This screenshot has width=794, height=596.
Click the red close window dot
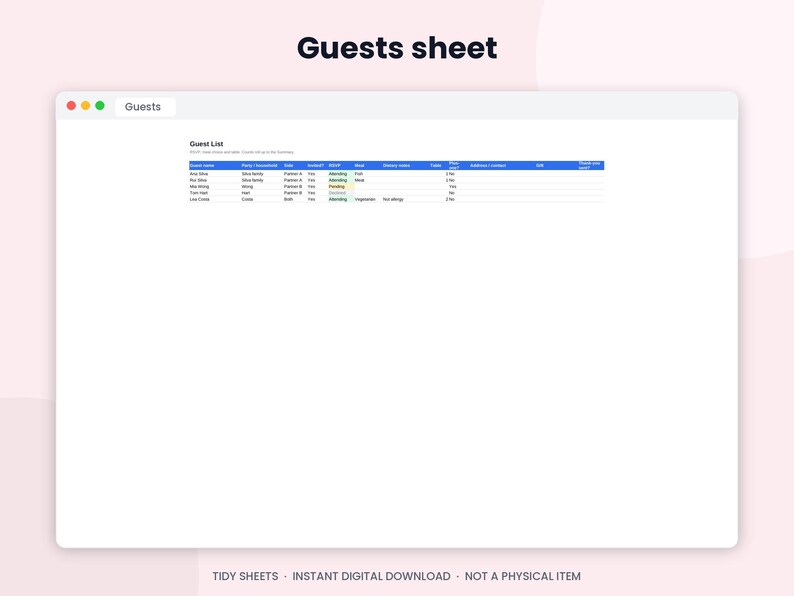(x=71, y=105)
